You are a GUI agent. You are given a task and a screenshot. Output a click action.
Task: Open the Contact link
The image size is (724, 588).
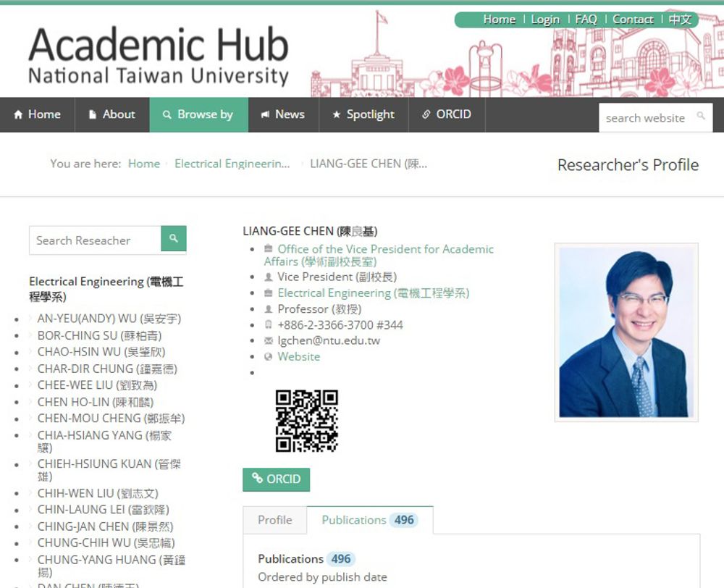[633, 20]
